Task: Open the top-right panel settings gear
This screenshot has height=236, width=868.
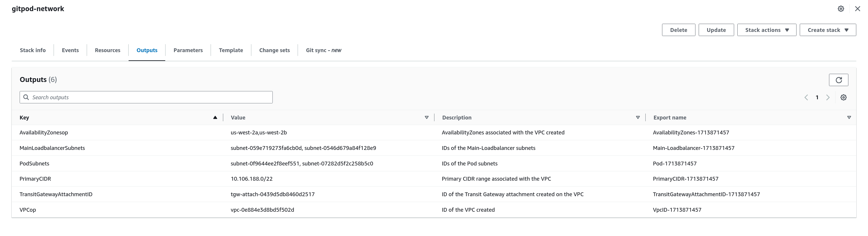Action: [841, 9]
